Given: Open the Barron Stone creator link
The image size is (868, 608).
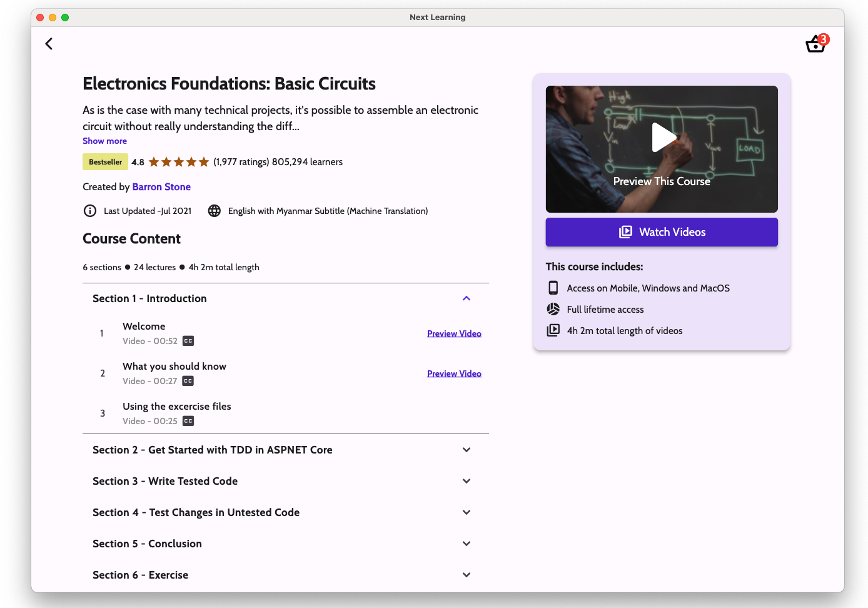Looking at the screenshot, I should pos(161,186).
